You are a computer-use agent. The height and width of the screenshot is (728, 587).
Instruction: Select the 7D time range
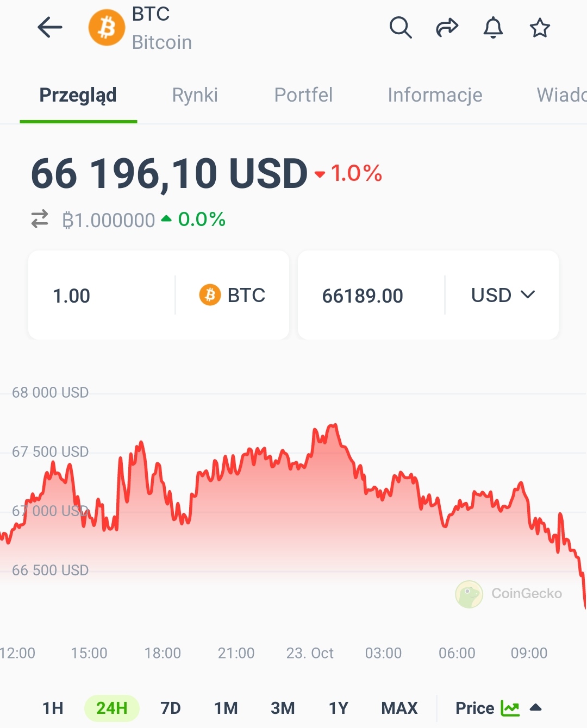coord(171,708)
